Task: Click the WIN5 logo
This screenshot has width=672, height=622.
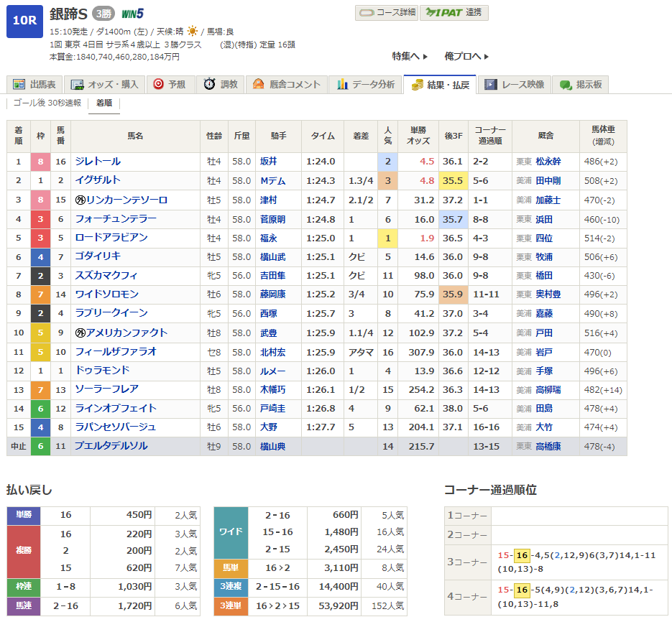Action: 132,14
